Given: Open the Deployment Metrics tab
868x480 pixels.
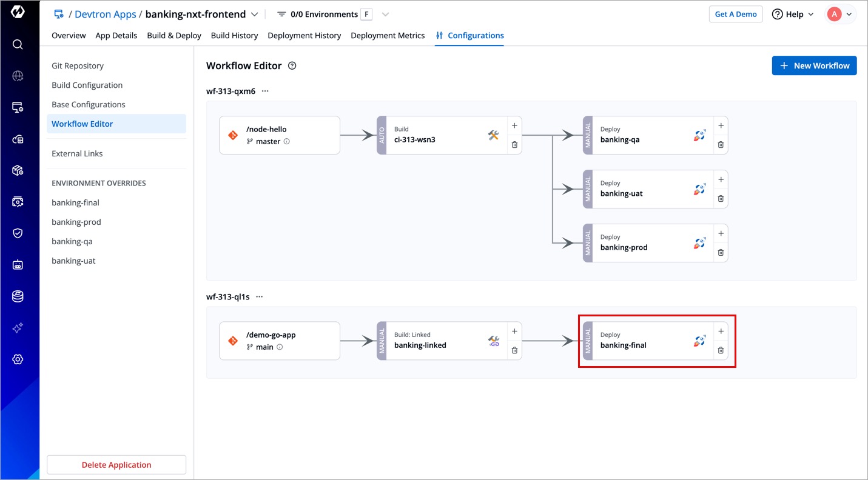Looking at the screenshot, I should coord(388,36).
